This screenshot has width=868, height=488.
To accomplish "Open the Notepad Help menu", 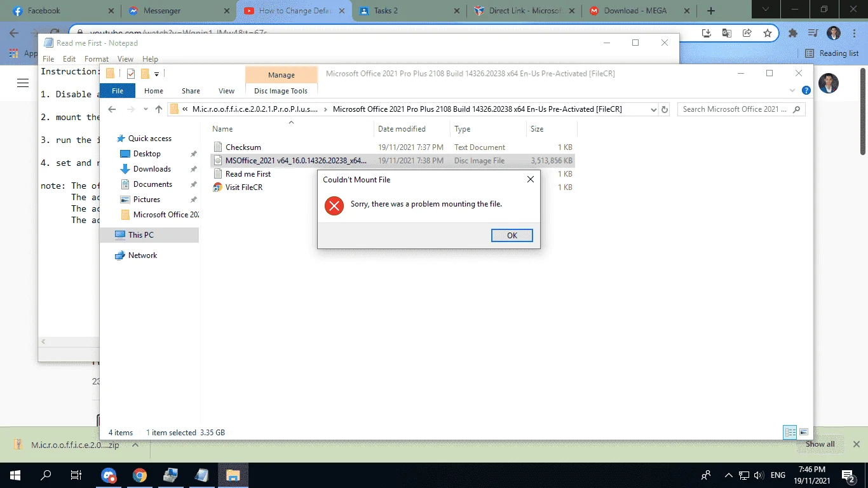I will click(150, 59).
